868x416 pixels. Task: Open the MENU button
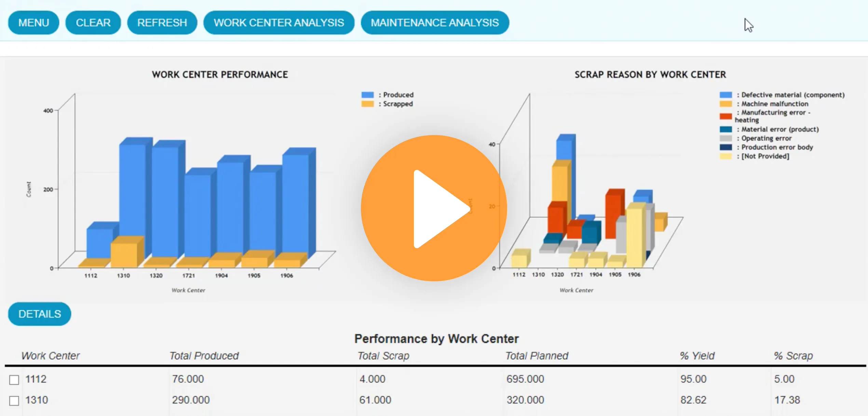pyautogui.click(x=33, y=23)
